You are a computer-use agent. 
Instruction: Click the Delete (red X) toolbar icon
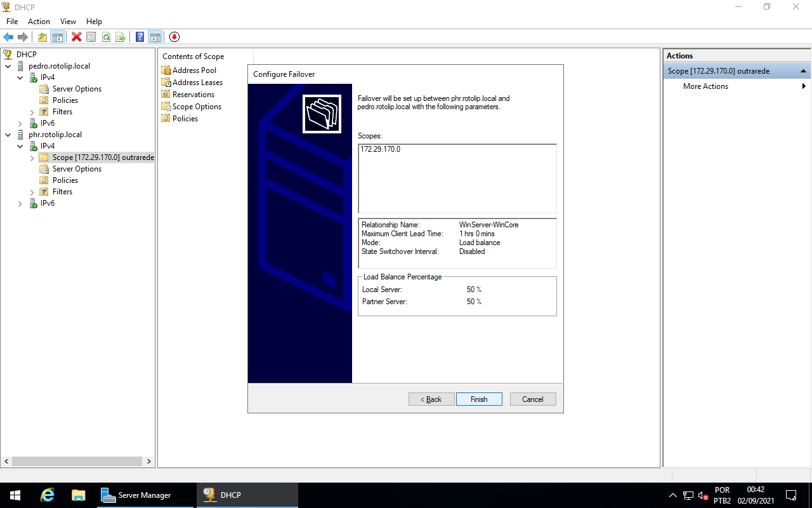click(x=76, y=36)
